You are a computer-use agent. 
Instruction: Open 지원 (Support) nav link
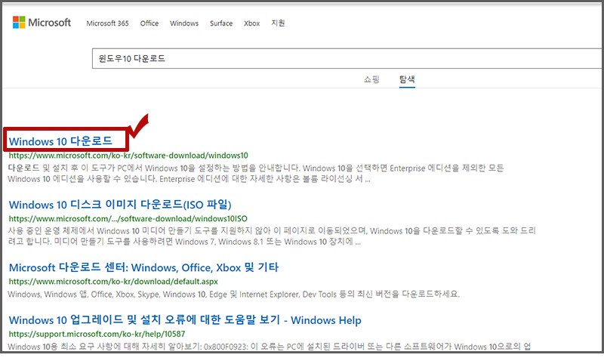[278, 23]
